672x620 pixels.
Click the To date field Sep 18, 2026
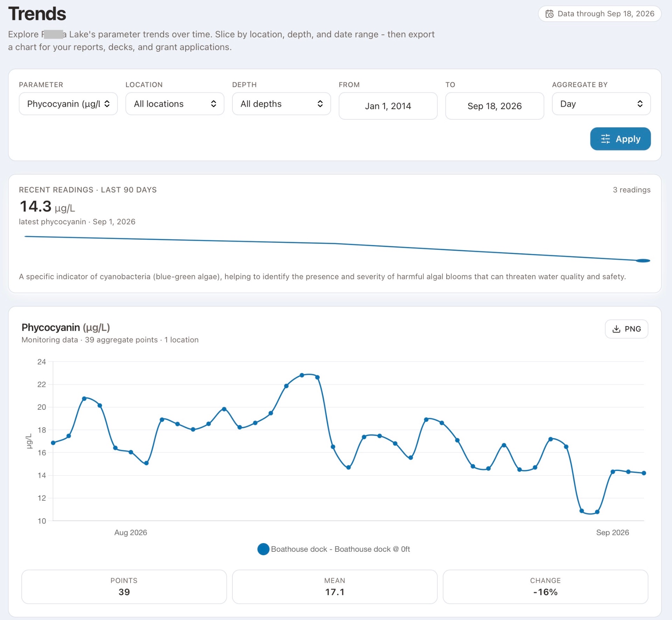495,106
